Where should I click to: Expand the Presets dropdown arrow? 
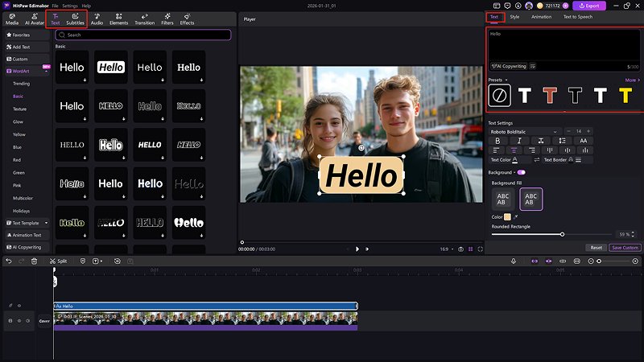506,80
